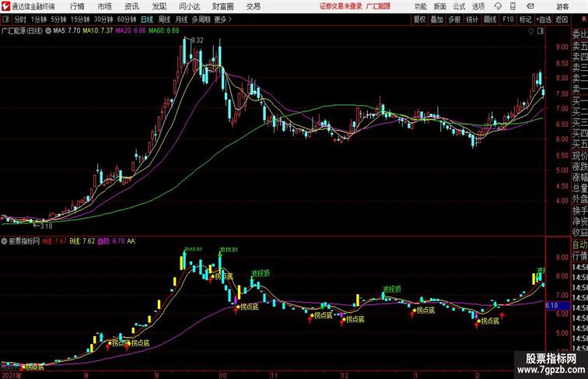Switch to the 分时 chart tab

[x=20, y=19]
